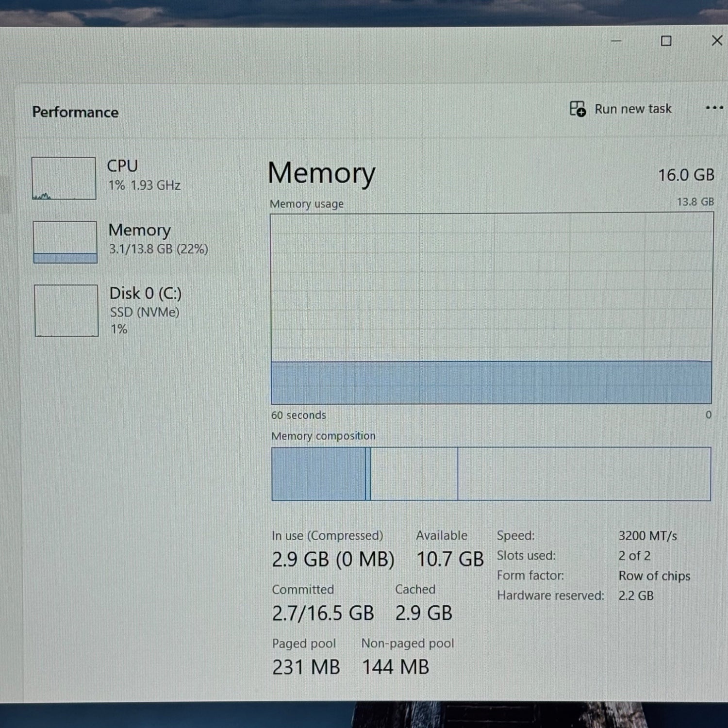Select the Disk 0 mini graph thumbnail
The image size is (728, 728).
coord(66,311)
